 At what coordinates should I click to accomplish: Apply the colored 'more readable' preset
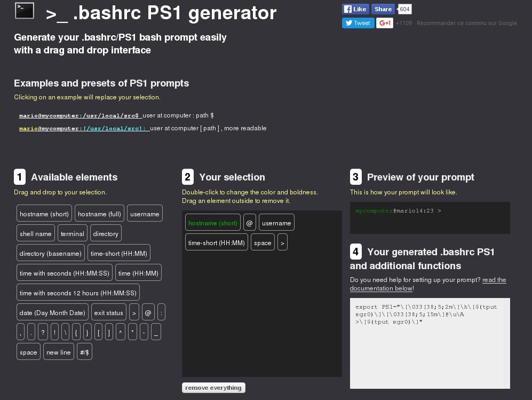(x=83, y=128)
